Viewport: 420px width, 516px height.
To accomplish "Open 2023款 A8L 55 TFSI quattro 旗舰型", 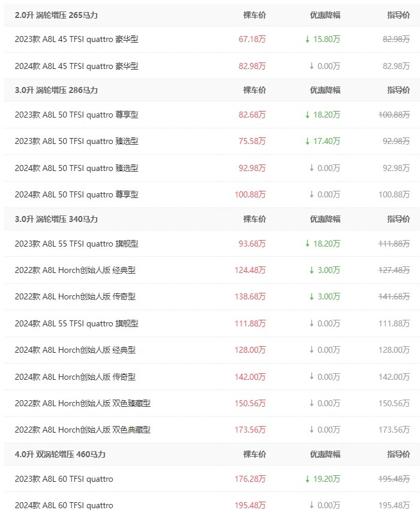I will [76, 244].
